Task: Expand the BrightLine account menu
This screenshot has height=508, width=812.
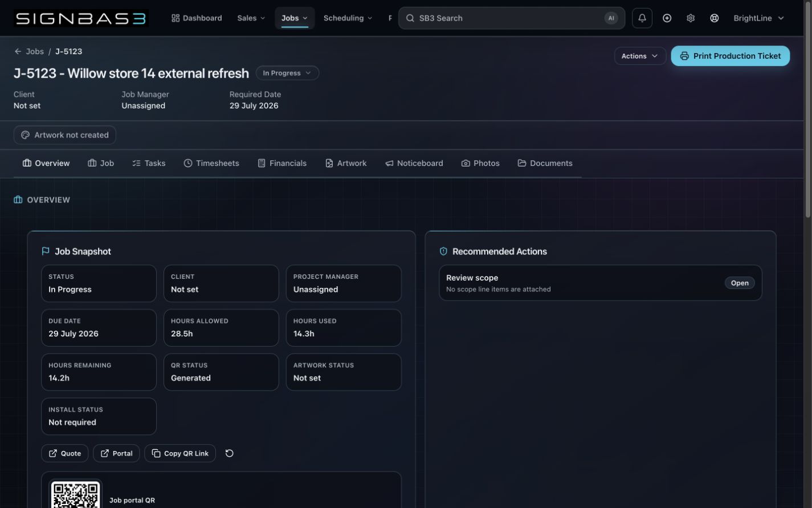Action: [x=758, y=18]
